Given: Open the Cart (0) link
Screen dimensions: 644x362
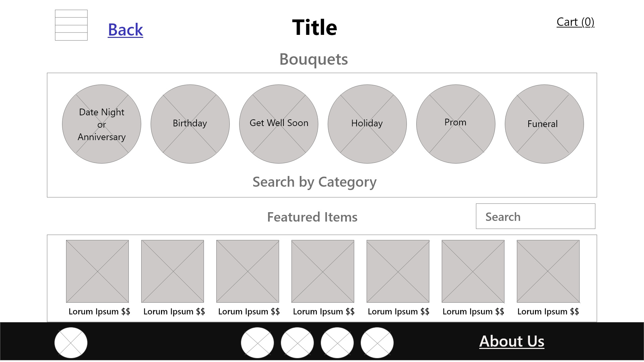Looking at the screenshot, I should [575, 22].
